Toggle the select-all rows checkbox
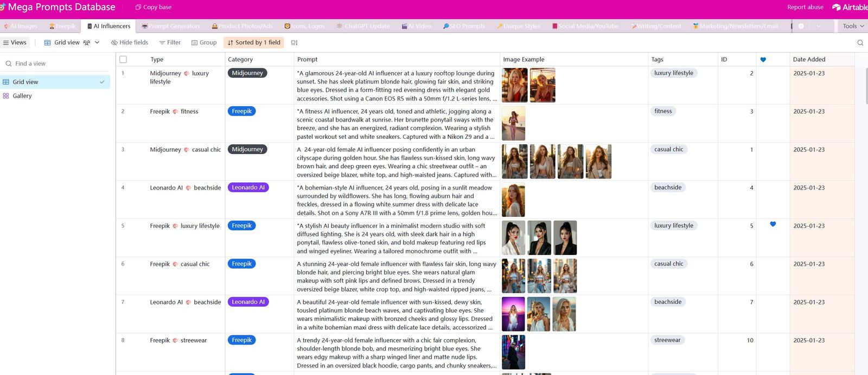The image size is (868, 375). [123, 59]
